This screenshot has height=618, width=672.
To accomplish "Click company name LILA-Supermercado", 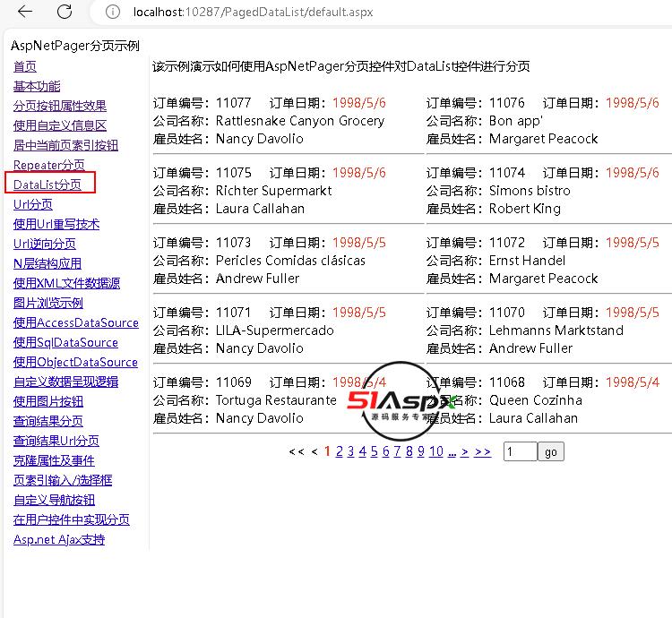I will tap(275, 330).
